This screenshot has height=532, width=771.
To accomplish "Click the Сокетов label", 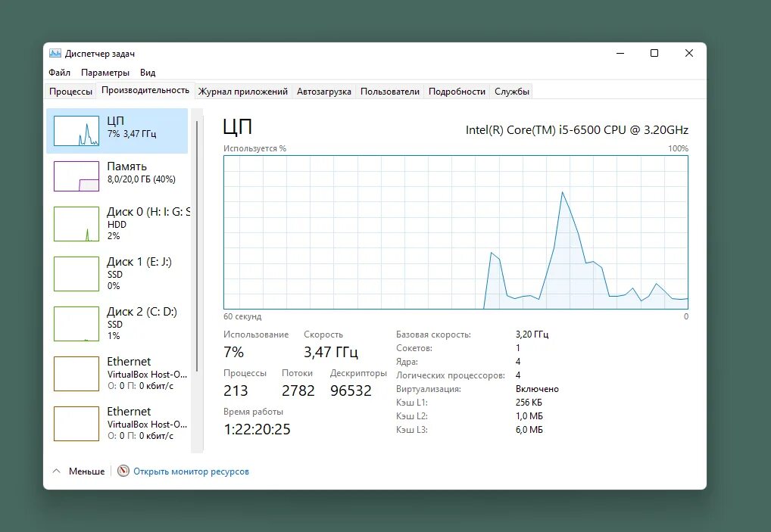I will click(x=414, y=348).
